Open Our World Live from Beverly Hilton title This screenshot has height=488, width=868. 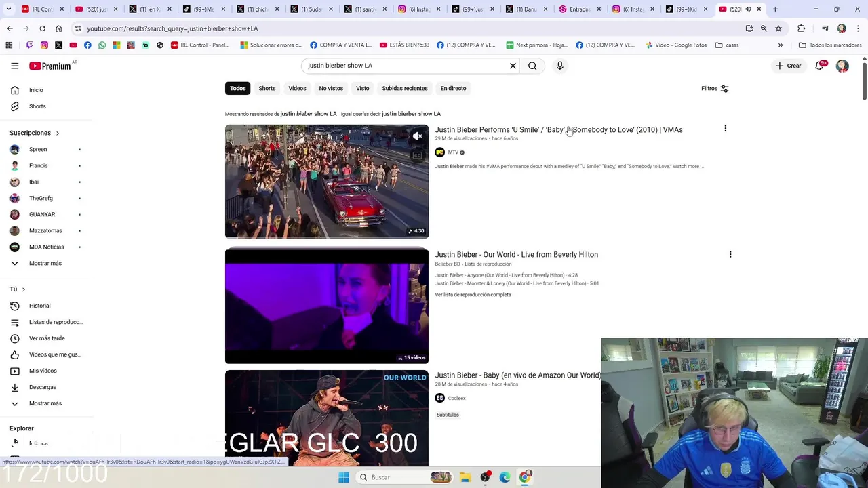coord(516,255)
